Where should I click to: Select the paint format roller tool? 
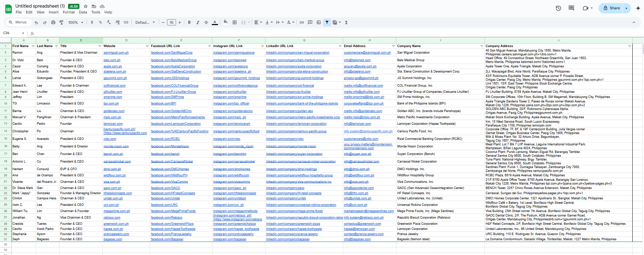pyautogui.click(x=62, y=22)
